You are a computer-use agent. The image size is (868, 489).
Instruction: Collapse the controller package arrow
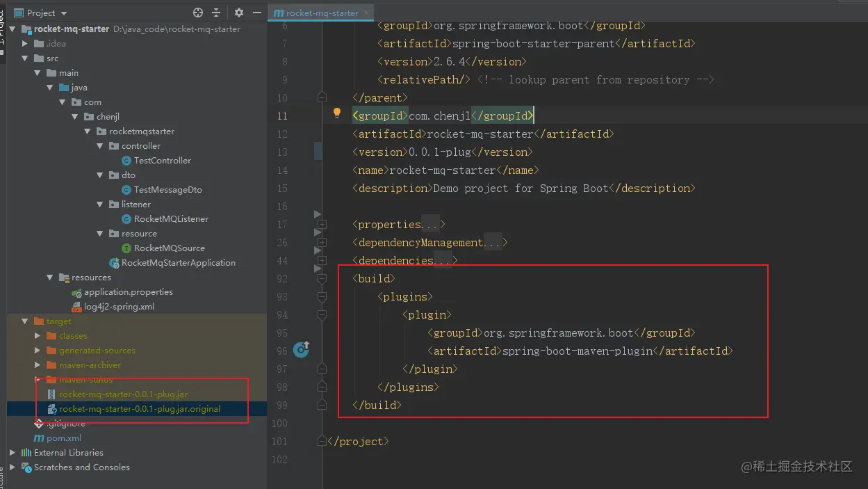(101, 146)
